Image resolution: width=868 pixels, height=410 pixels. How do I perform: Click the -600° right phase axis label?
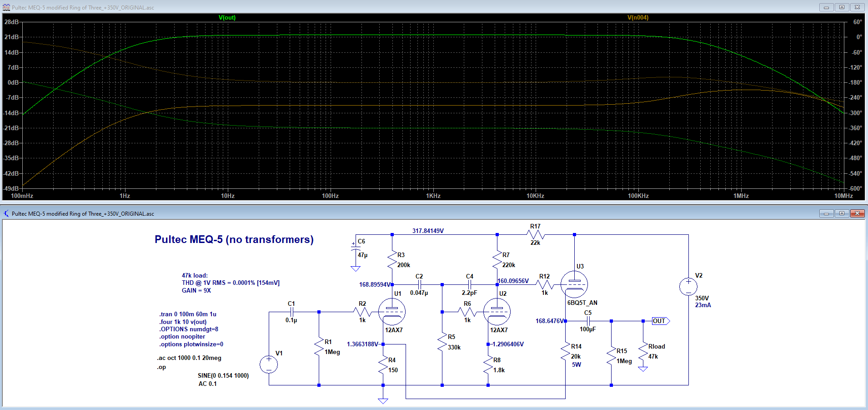click(x=855, y=188)
